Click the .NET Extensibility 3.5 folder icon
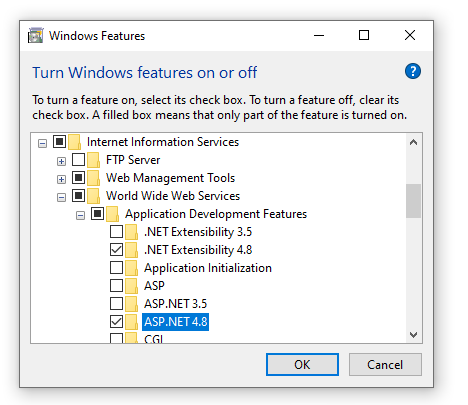This screenshot has width=468, height=405. click(132, 232)
